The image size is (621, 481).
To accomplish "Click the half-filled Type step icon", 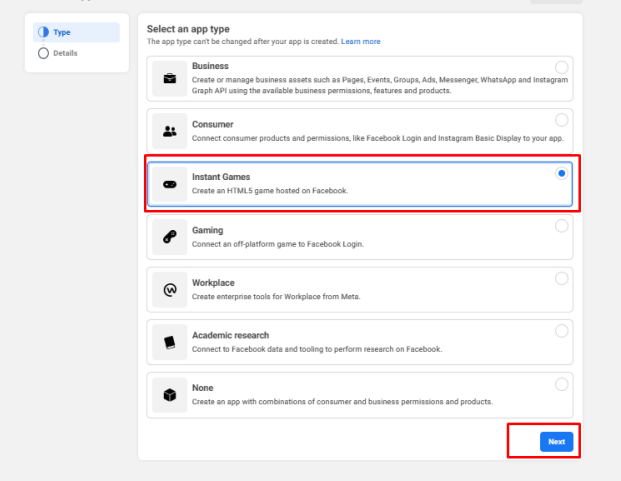I will click(x=44, y=32).
